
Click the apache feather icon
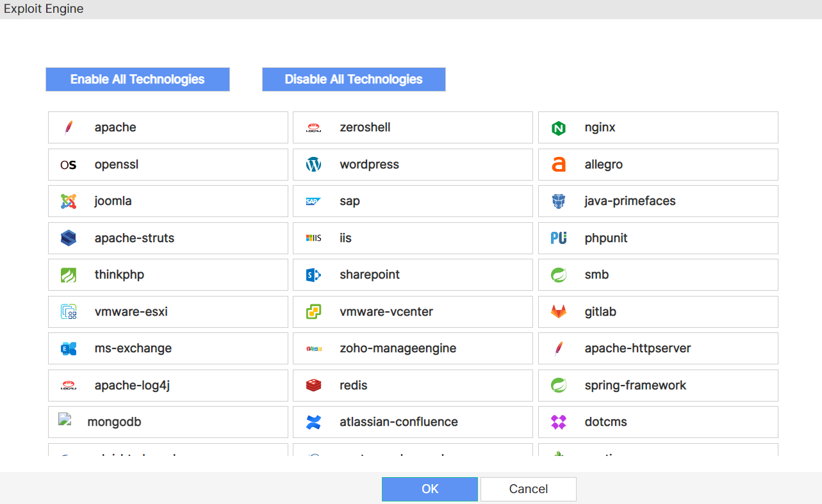pos(69,127)
